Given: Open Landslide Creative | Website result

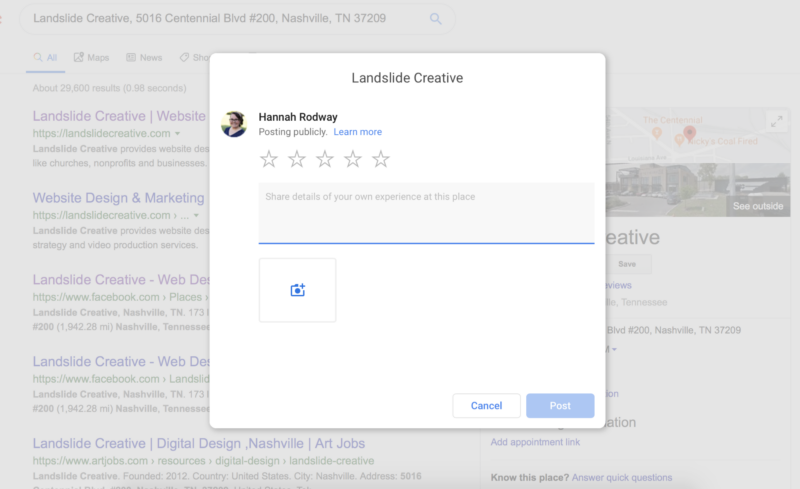Looking at the screenshot, I should pos(119,116).
